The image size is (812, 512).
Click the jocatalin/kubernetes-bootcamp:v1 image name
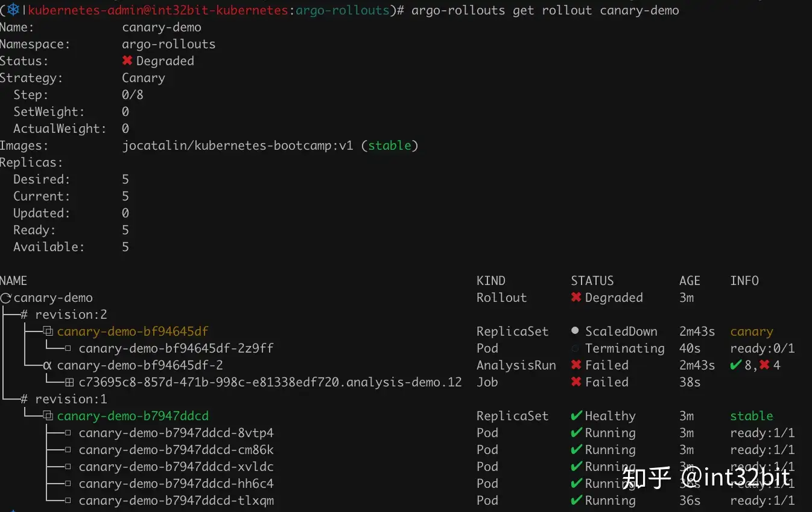pos(238,146)
